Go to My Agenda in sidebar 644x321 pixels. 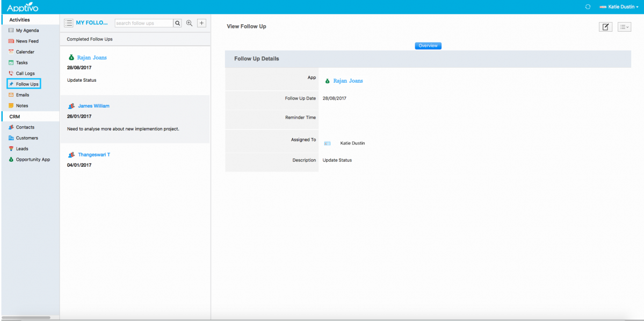[27, 31]
